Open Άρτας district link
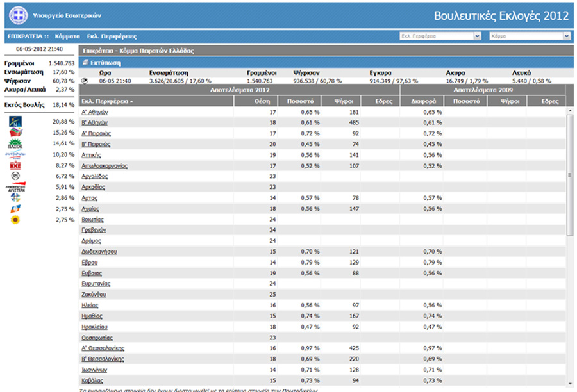The image size is (577, 392). [x=89, y=198]
